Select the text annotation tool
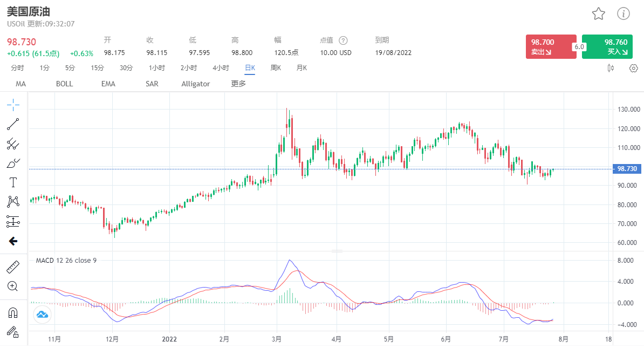The image size is (644, 348). (13, 182)
